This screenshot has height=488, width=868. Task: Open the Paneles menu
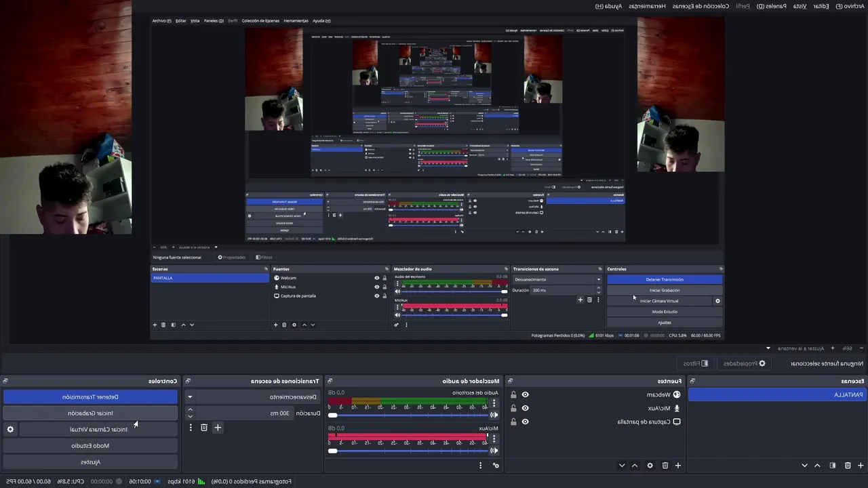point(772,6)
